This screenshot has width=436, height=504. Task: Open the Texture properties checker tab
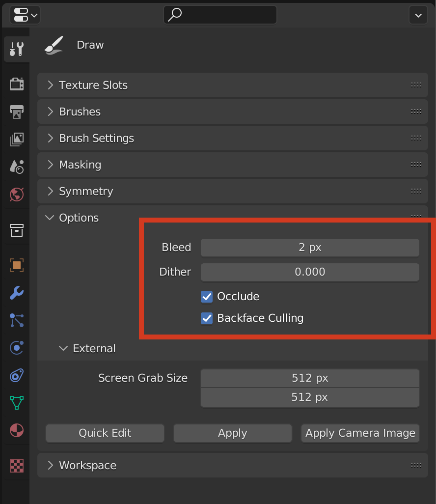17,465
